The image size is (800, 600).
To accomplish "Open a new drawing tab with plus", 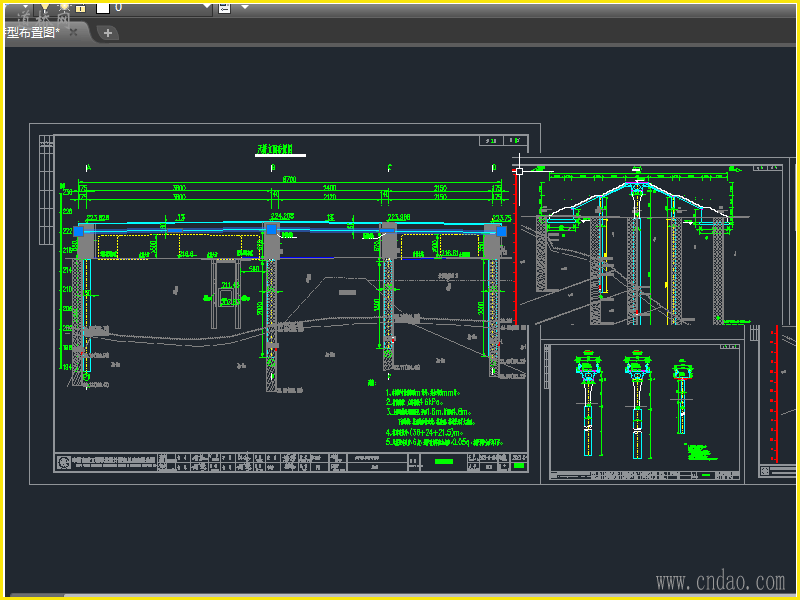I will (x=108, y=33).
